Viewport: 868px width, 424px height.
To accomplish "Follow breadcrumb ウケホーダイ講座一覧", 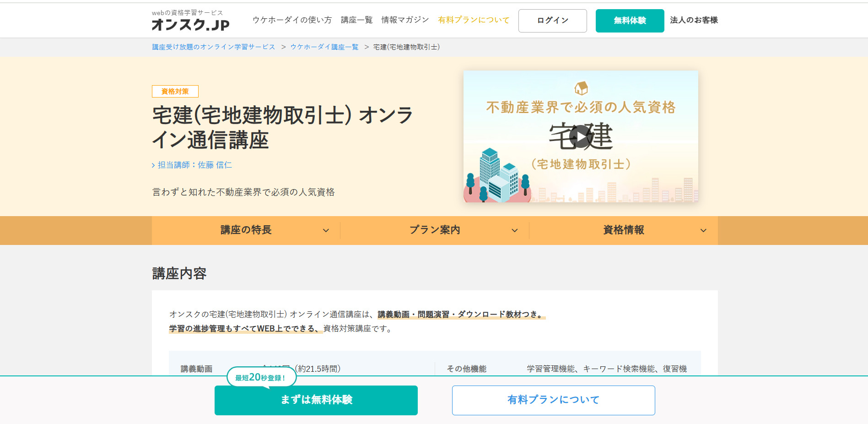I will click(324, 47).
